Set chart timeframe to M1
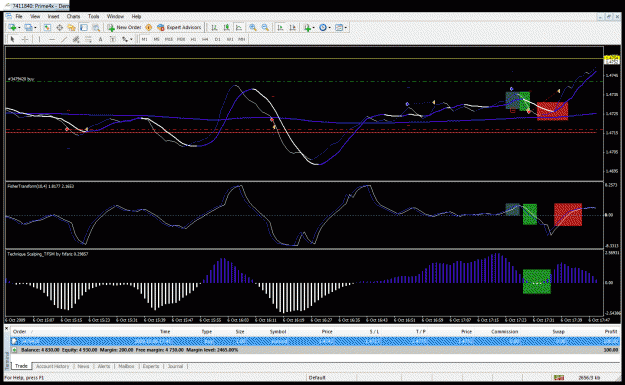 point(144,39)
